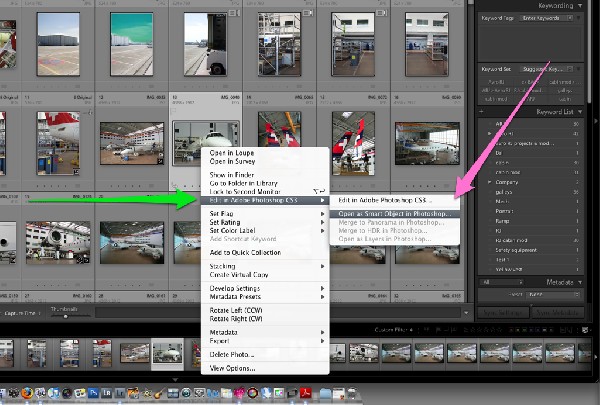Viewport: 600px width, 405px height.
Task: Select Go to Folder in Library
Action: click(243, 183)
